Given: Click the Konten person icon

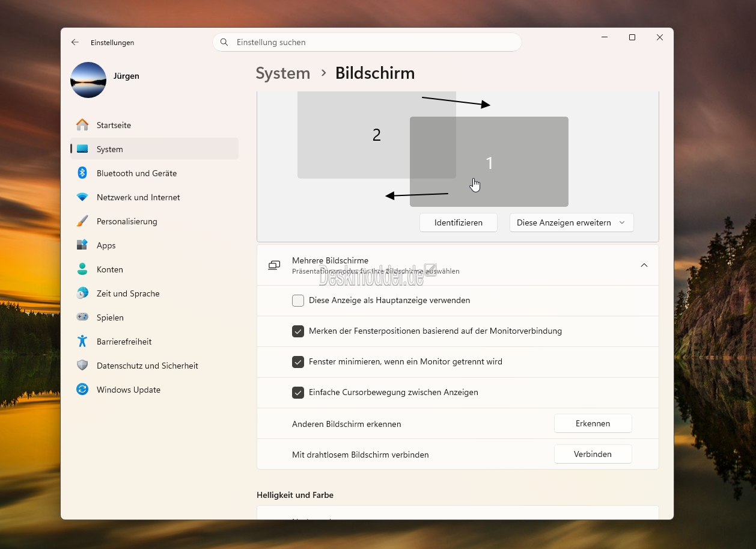Looking at the screenshot, I should click(82, 269).
